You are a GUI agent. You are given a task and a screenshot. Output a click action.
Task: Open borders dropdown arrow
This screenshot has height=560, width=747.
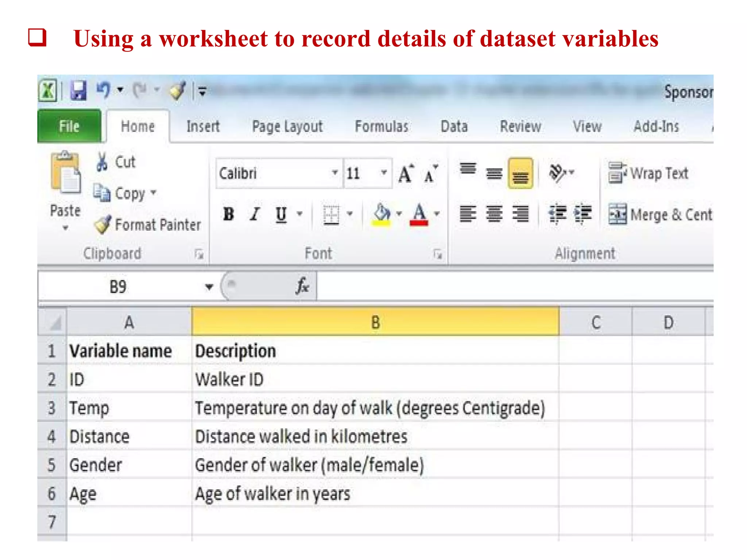pyautogui.click(x=349, y=214)
